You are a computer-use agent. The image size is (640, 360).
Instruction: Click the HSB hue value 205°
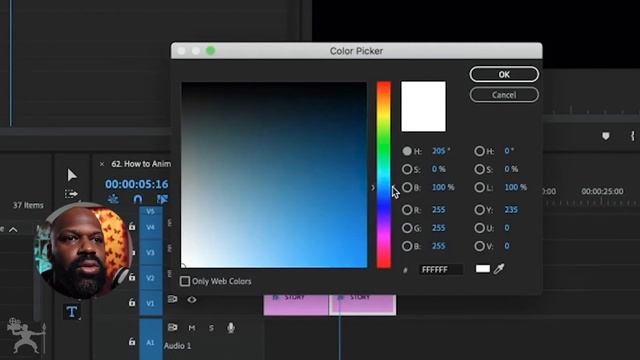(x=441, y=151)
